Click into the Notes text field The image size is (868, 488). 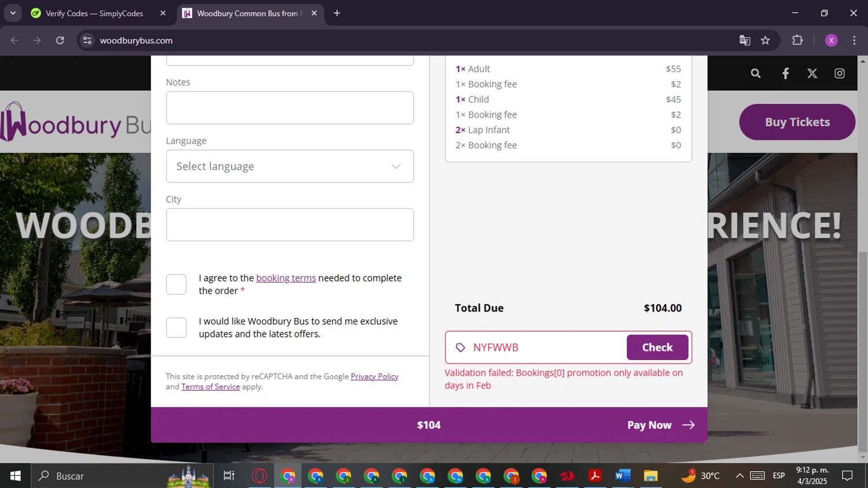[289, 108]
